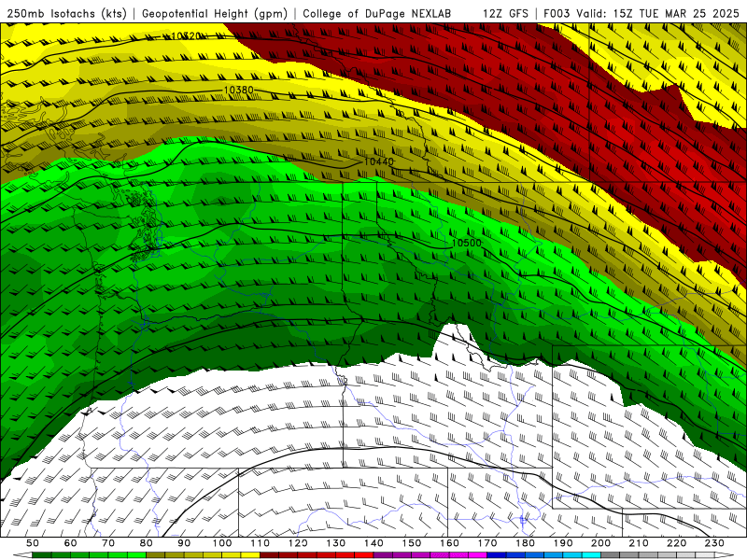Select the bright yellow swatch on the legend bar

pos(250,555)
